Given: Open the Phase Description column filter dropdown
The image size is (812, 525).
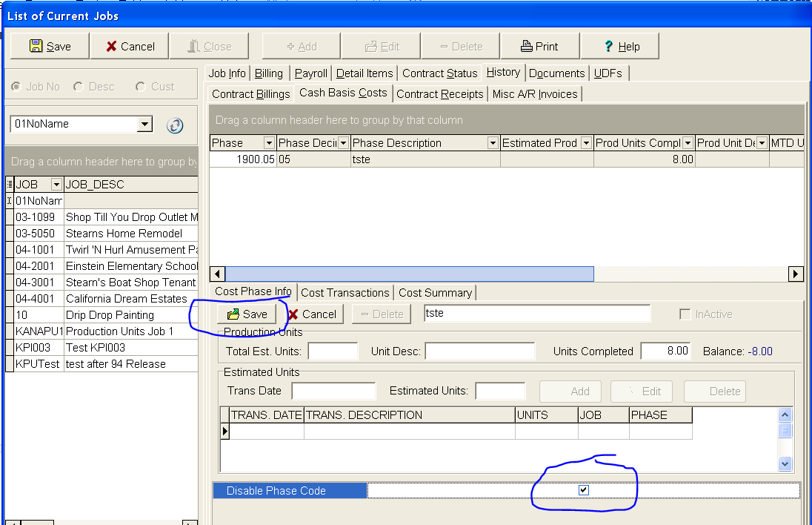Looking at the screenshot, I should [x=493, y=143].
